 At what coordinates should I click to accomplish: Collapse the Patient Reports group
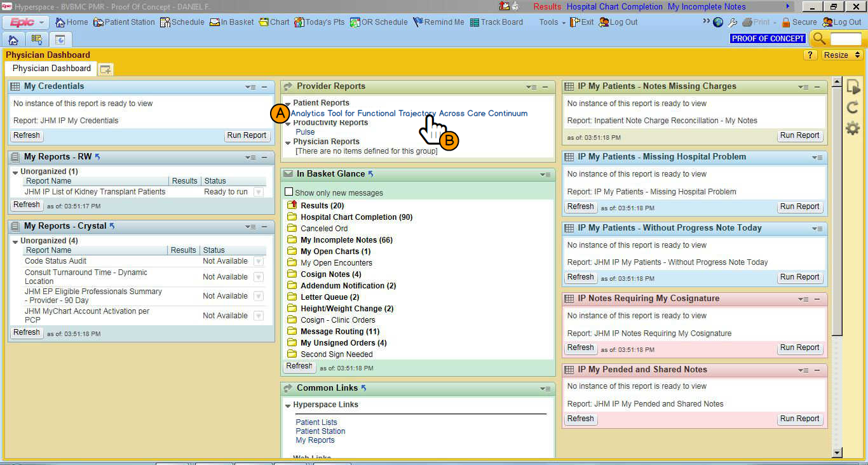pos(288,104)
